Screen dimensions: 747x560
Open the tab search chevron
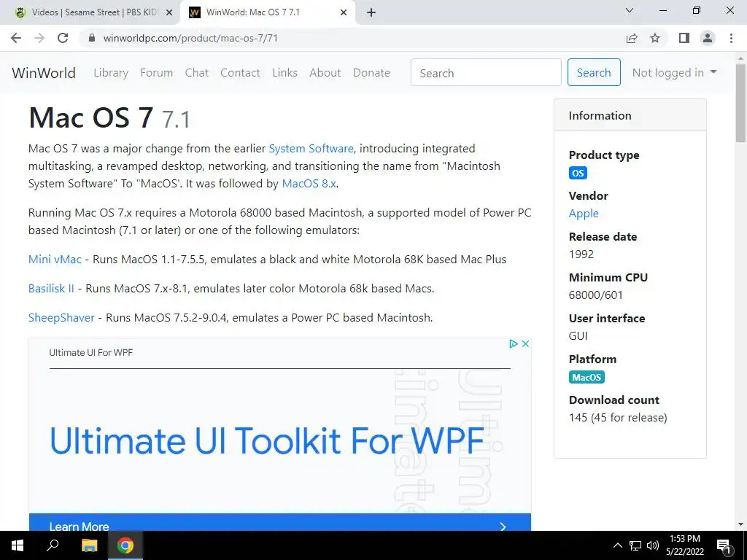click(x=630, y=10)
